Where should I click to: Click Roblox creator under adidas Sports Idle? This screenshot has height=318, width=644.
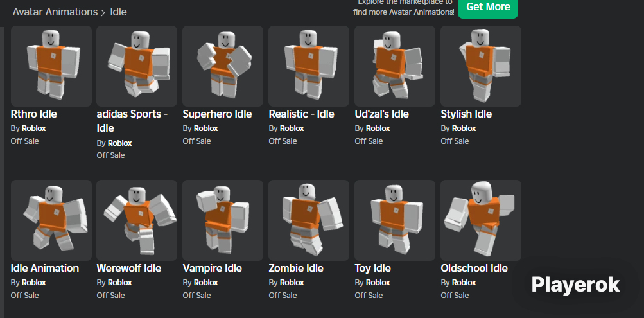(x=120, y=143)
